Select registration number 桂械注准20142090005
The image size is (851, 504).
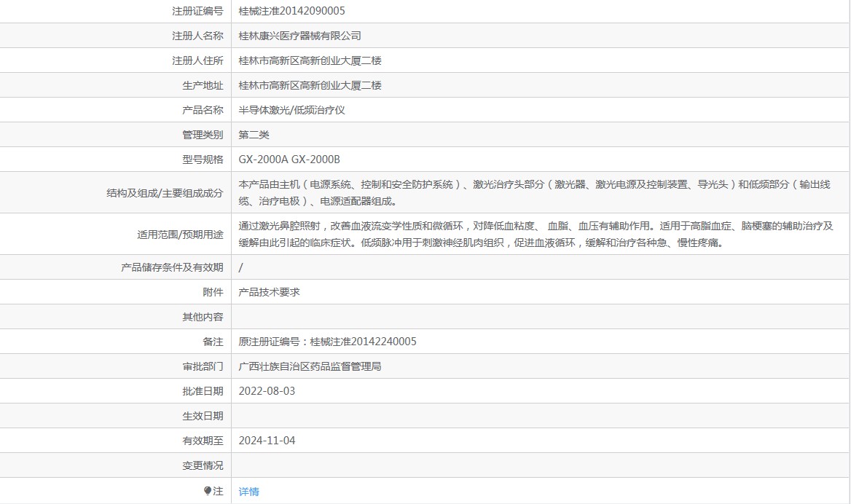click(x=291, y=11)
